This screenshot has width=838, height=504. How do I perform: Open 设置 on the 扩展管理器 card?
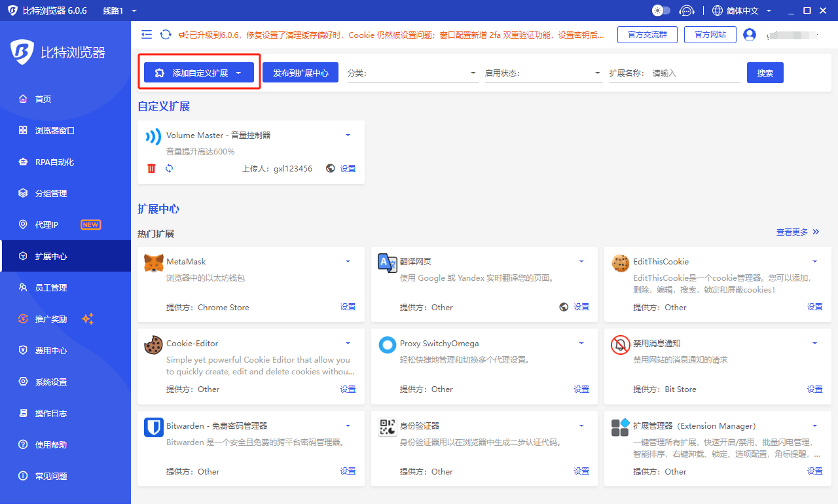point(814,471)
